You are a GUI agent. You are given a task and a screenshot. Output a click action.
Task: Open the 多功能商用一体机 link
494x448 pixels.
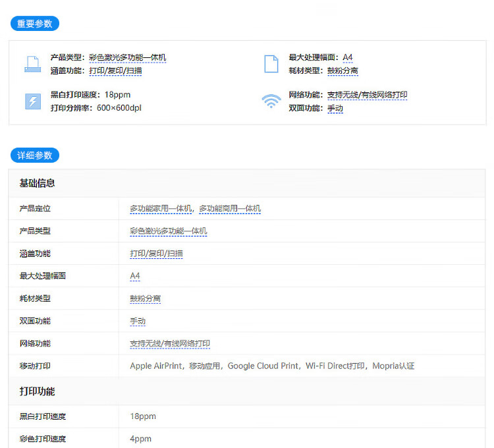pos(230,208)
